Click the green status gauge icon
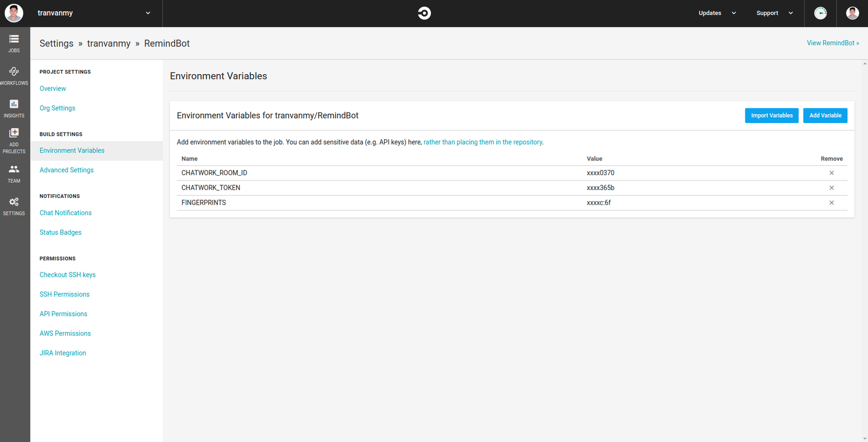The image size is (868, 442). [x=820, y=13]
